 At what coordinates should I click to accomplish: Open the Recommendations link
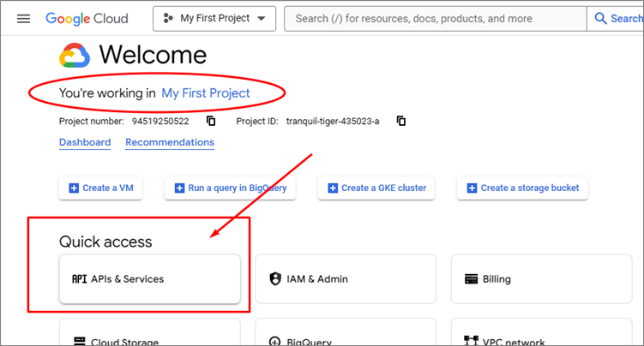click(x=170, y=142)
